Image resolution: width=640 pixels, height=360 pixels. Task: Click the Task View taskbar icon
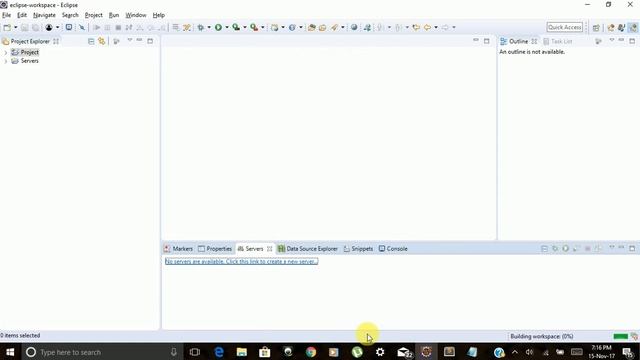195,352
